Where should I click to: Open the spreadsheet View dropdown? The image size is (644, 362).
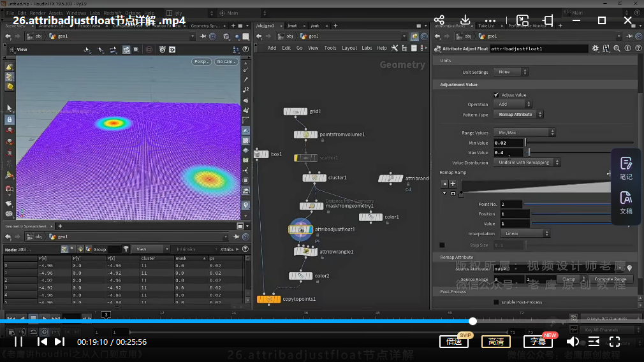pos(150,249)
